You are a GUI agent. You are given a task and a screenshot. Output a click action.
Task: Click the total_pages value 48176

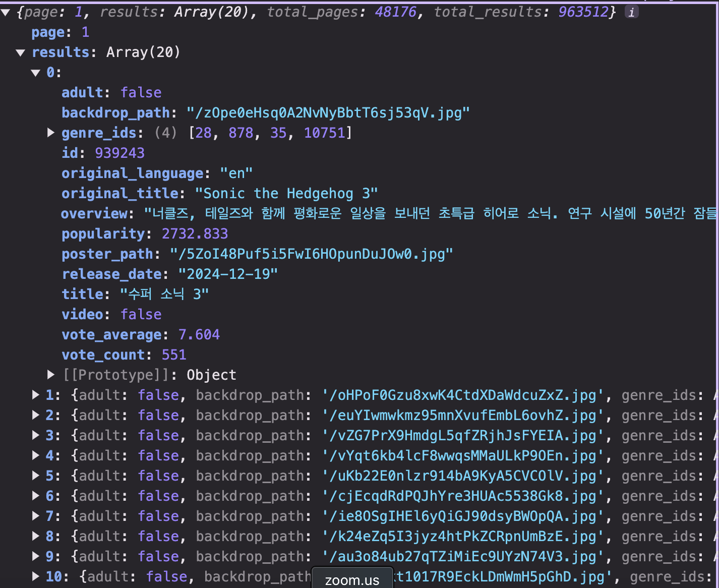(396, 12)
